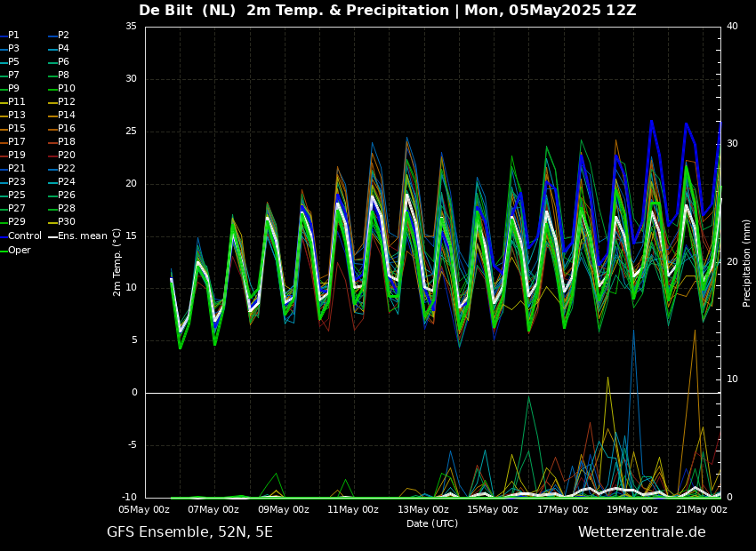Click the P20 legend entry
Screen dimensions: 756x551
[x=67, y=156]
